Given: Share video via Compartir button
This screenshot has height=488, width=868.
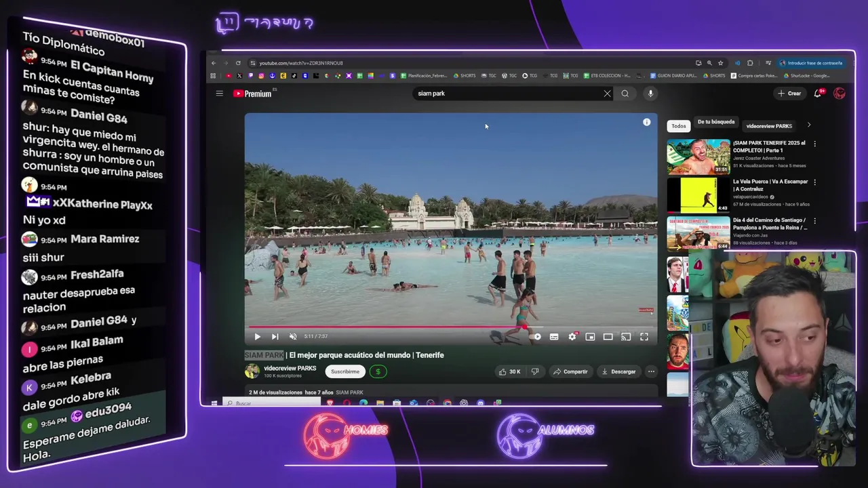Looking at the screenshot, I should tap(570, 371).
